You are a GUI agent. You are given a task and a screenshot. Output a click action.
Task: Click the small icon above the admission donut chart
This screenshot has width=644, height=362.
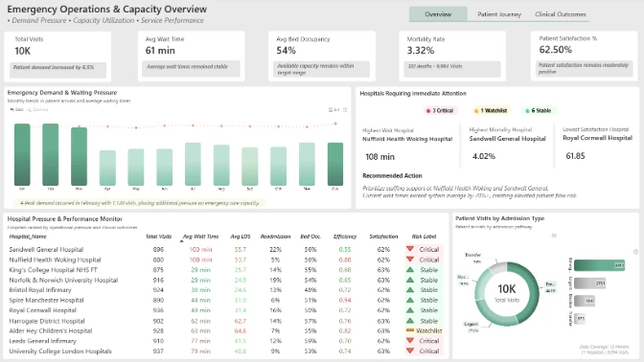(x=554, y=236)
